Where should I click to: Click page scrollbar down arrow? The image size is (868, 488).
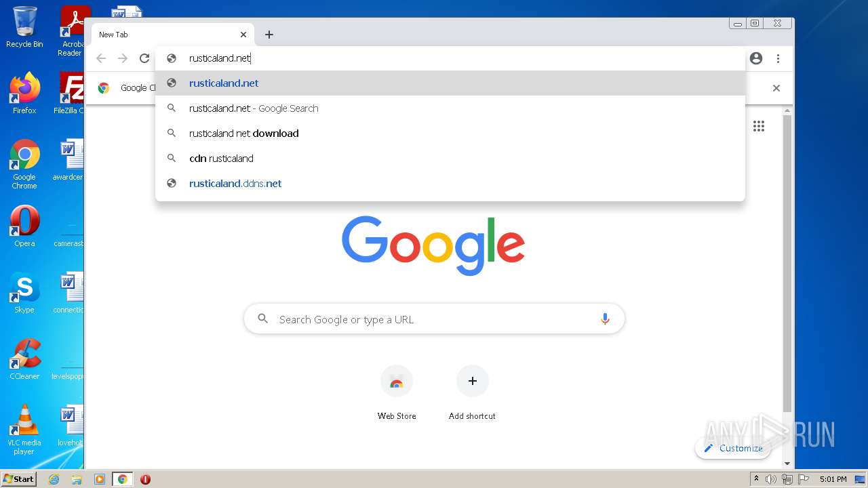[787, 464]
